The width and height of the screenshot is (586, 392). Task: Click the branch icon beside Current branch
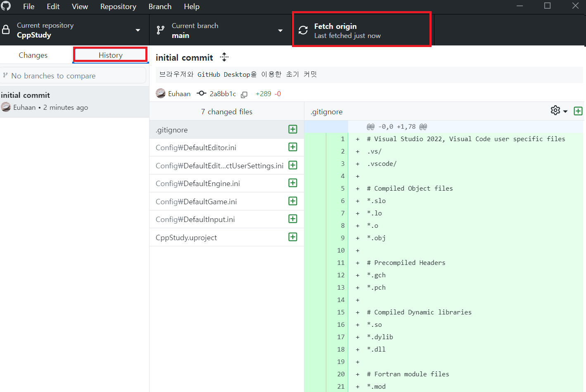click(161, 30)
